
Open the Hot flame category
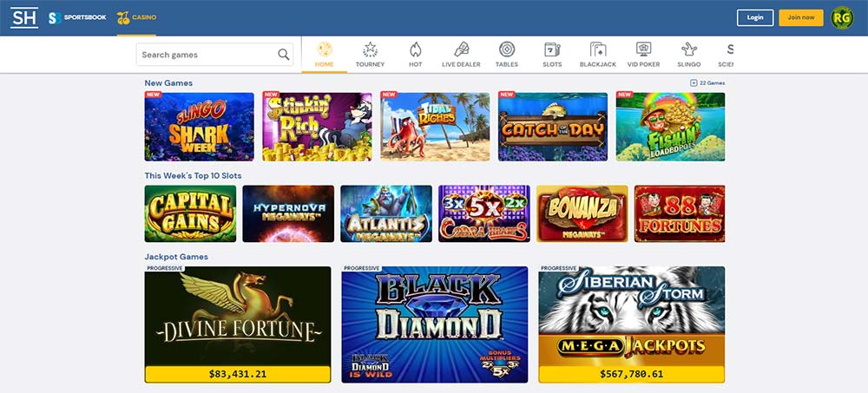pos(415,49)
